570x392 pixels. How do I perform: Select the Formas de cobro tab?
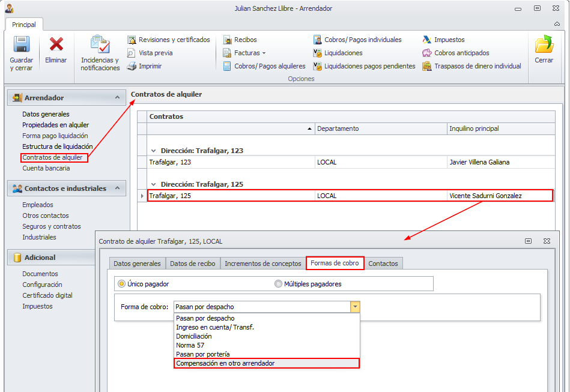pos(335,263)
